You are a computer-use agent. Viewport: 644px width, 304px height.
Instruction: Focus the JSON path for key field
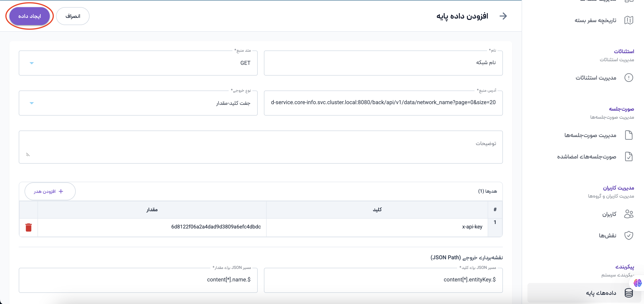(383, 280)
